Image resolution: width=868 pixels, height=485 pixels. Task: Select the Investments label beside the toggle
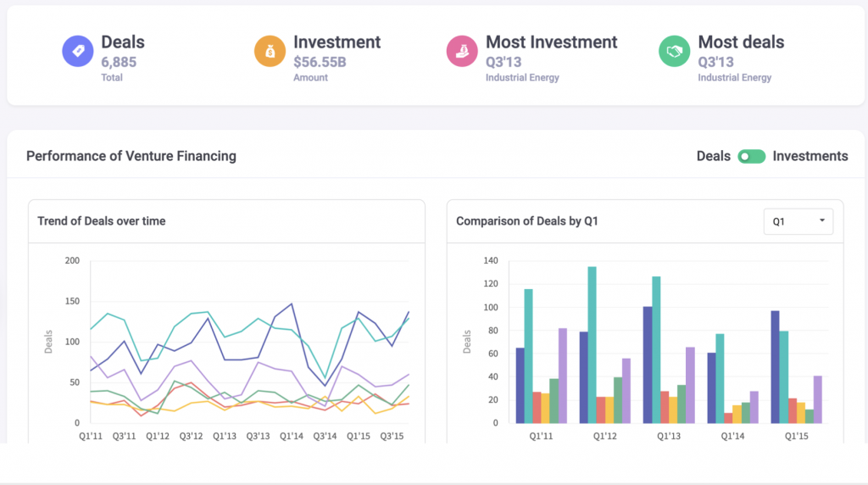tap(810, 156)
